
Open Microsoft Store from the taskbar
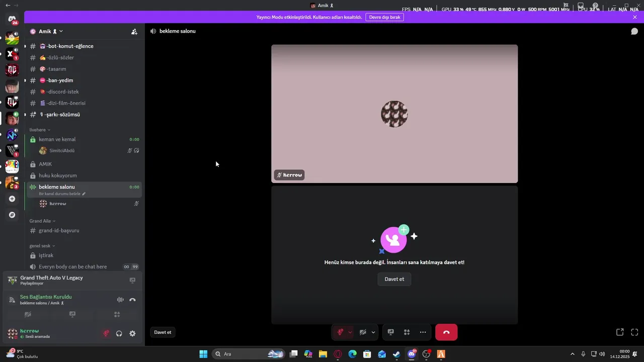tap(367, 354)
